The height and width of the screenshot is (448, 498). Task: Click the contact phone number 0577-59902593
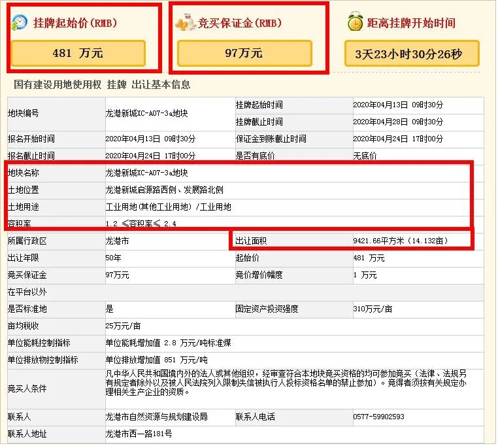point(378,417)
